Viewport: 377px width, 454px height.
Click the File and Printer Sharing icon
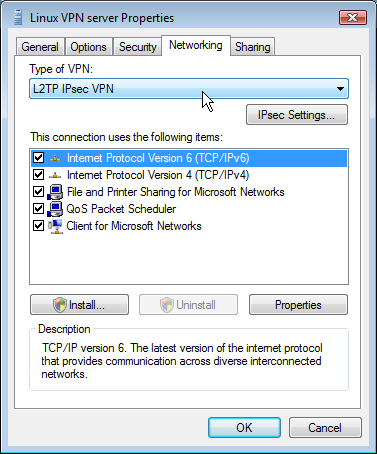tap(55, 192)
